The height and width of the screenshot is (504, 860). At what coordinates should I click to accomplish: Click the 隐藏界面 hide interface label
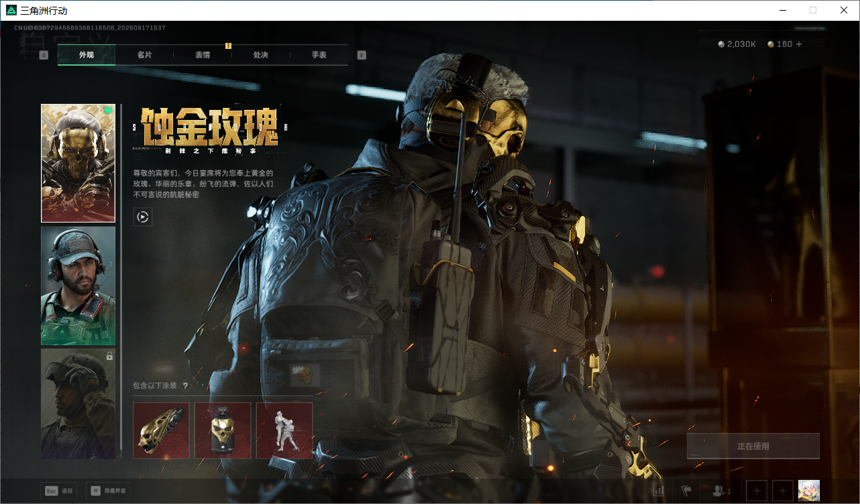pos(115,491)
